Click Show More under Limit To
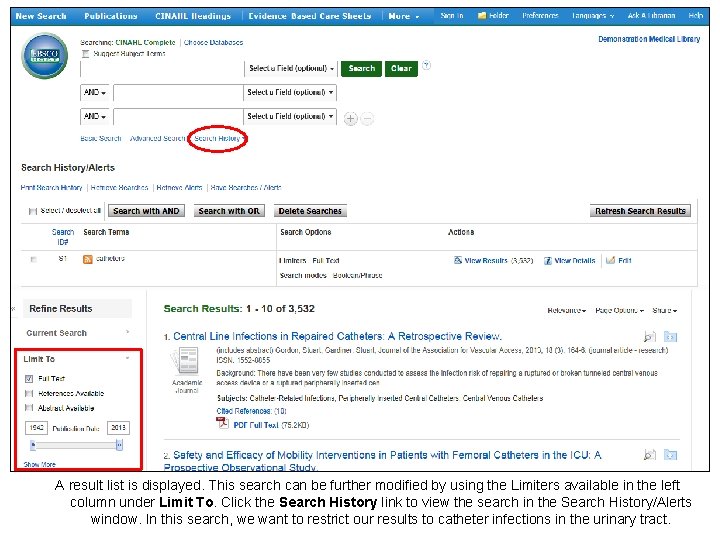Viewport: 720px width, 540px height. tap(39, 464)
